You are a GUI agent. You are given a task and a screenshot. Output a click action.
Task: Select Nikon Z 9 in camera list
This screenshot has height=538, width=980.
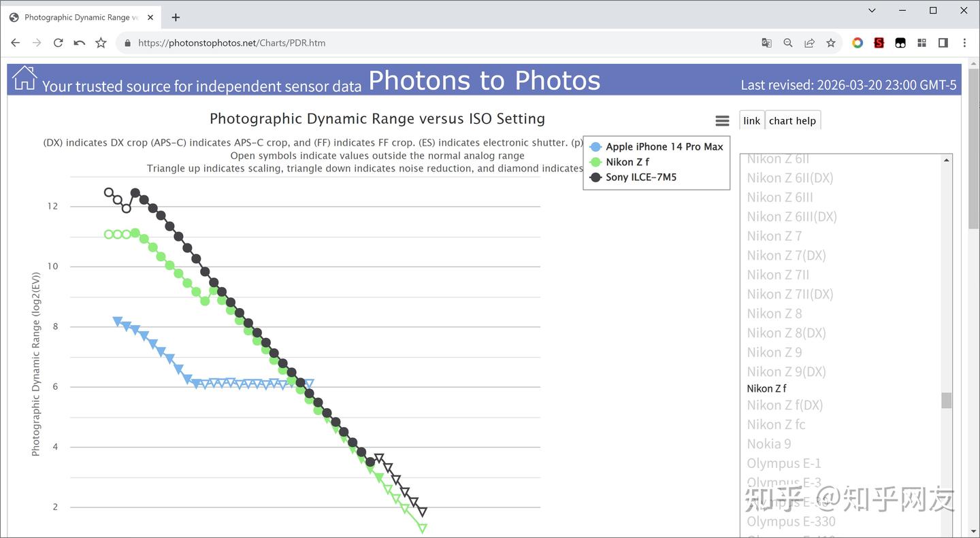774,352
